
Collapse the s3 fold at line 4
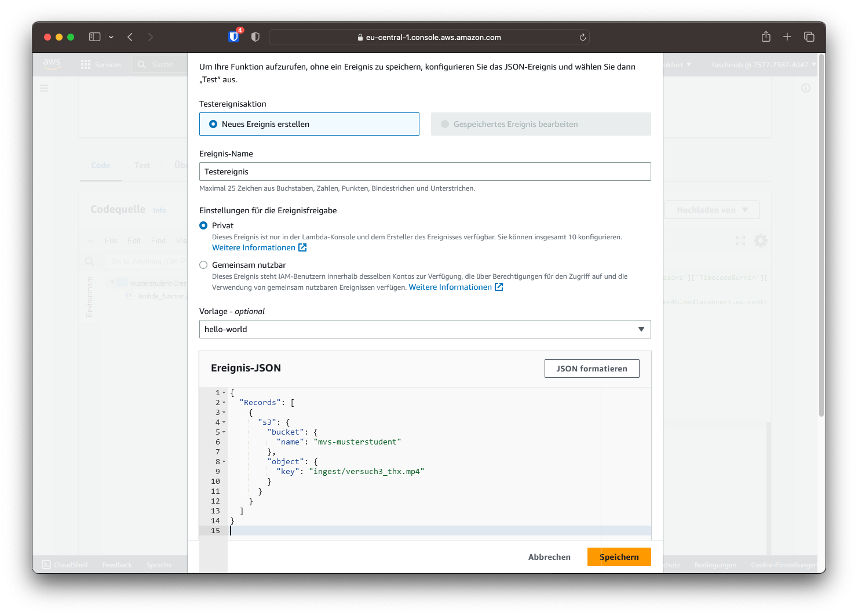click(224, 422)
